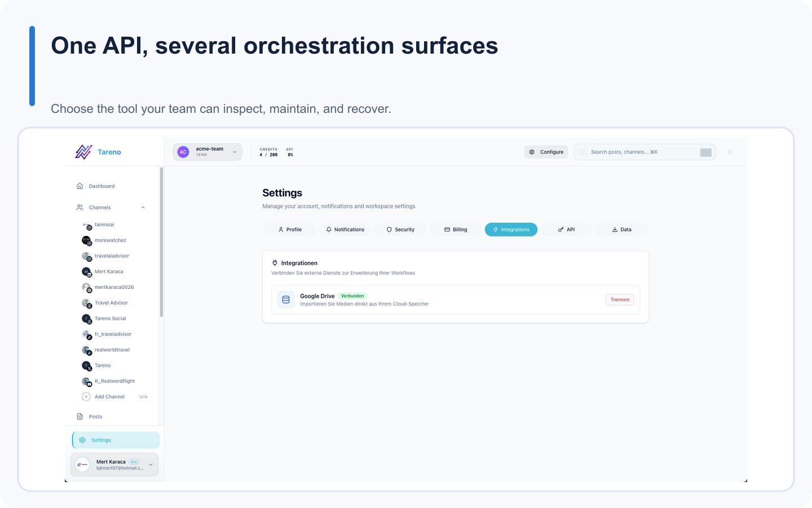Screen dimensions: 812x508
Task: Click the acme-team AC avatar
Action: point(183,152)
